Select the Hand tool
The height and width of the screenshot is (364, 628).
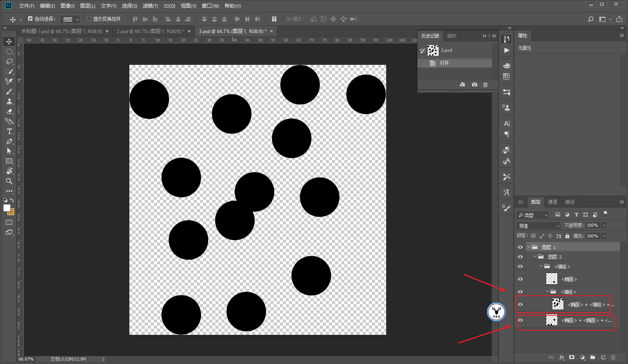9,171
